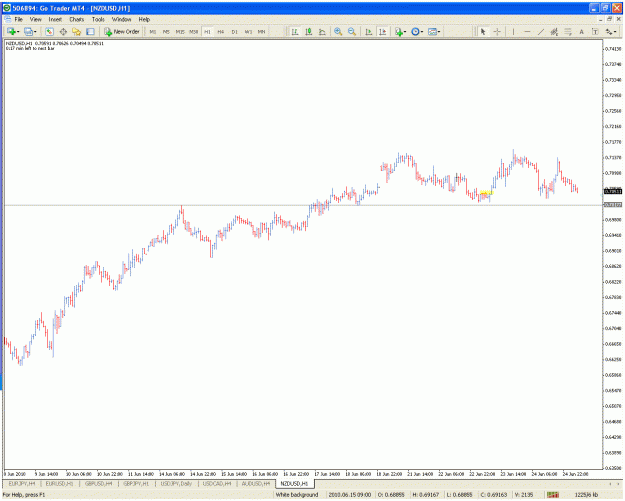625x501 pixels.
Task: Switch chart to M30 timeframe
Action: click(x=194, y=31)
